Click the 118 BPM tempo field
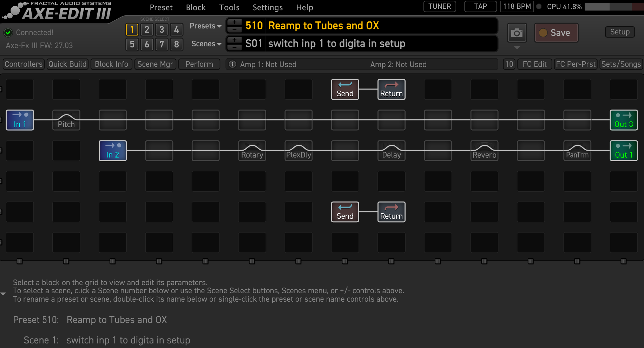 (517, 6)
